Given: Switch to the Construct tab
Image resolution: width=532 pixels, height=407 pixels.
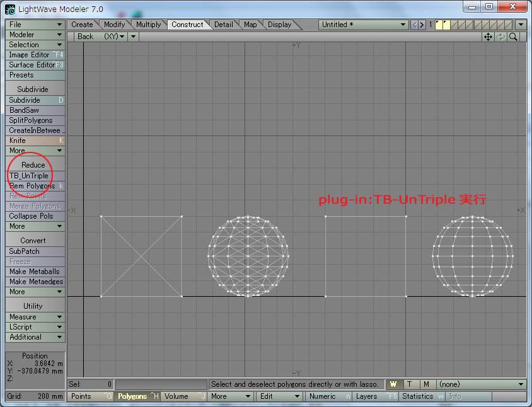Looking at the screenshot, I should coord(187,25).
